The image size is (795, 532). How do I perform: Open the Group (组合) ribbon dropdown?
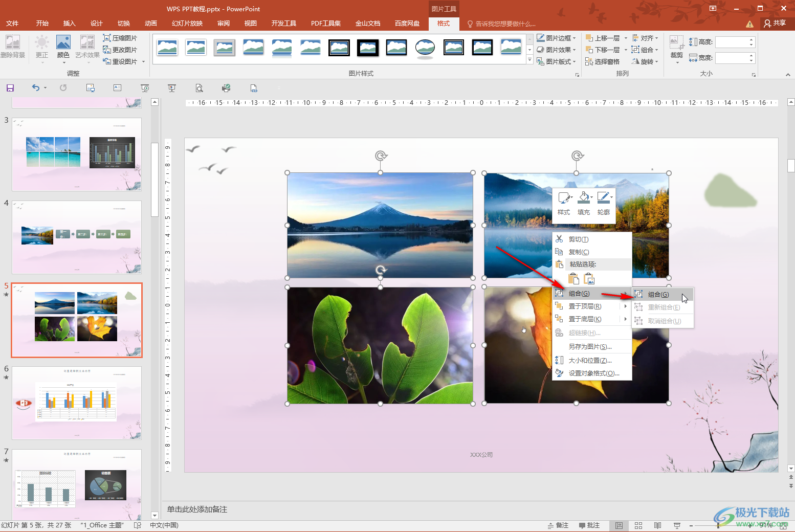point(645,50)
